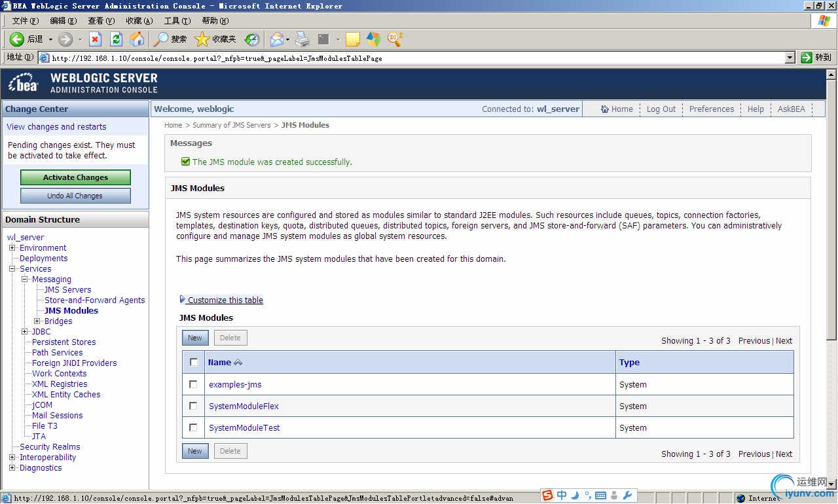Open the 文件(F) File menu

tap(26, 21)
